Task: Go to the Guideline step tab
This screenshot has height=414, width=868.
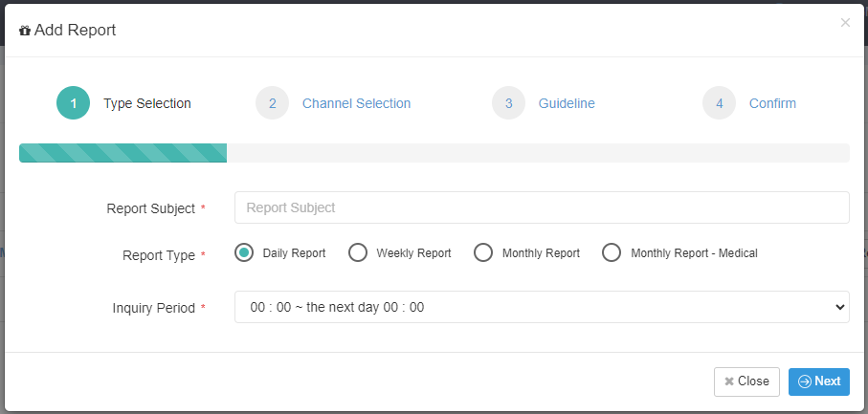Action: pos(567,103)
